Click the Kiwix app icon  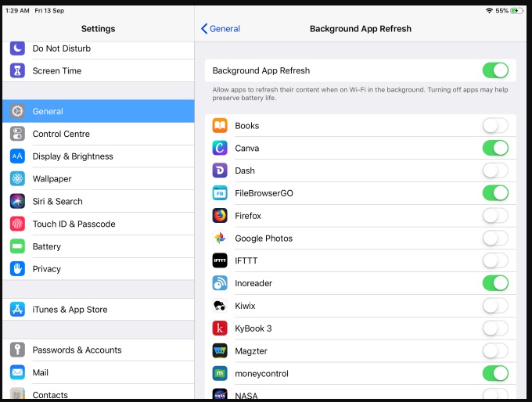(220, 306)
